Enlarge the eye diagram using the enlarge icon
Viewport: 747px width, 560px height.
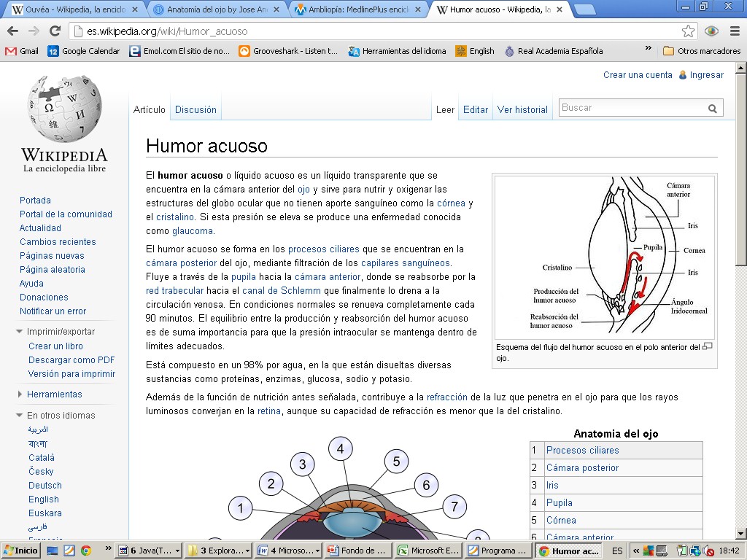tap(707, 347)
